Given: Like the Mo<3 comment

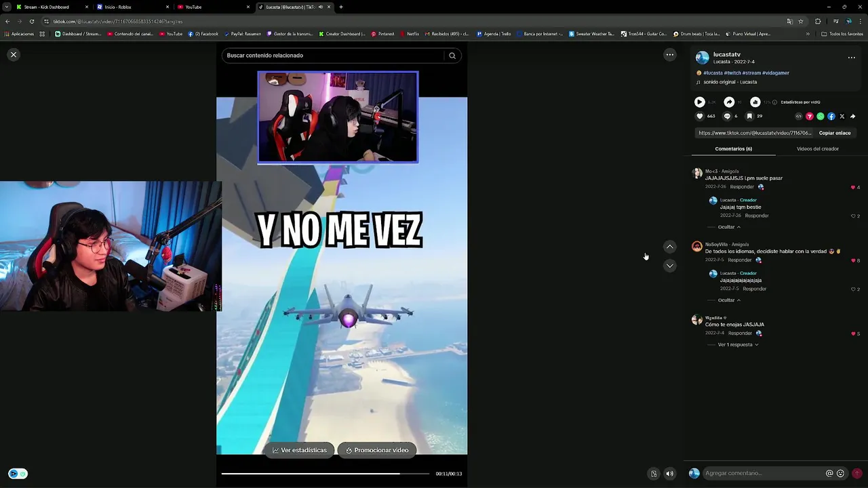Looking at the screenshot, I should [x=853, y=187].
